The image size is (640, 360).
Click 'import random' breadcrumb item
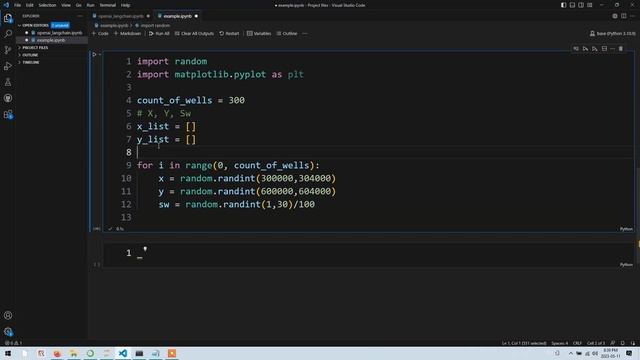tap(155, 25)
